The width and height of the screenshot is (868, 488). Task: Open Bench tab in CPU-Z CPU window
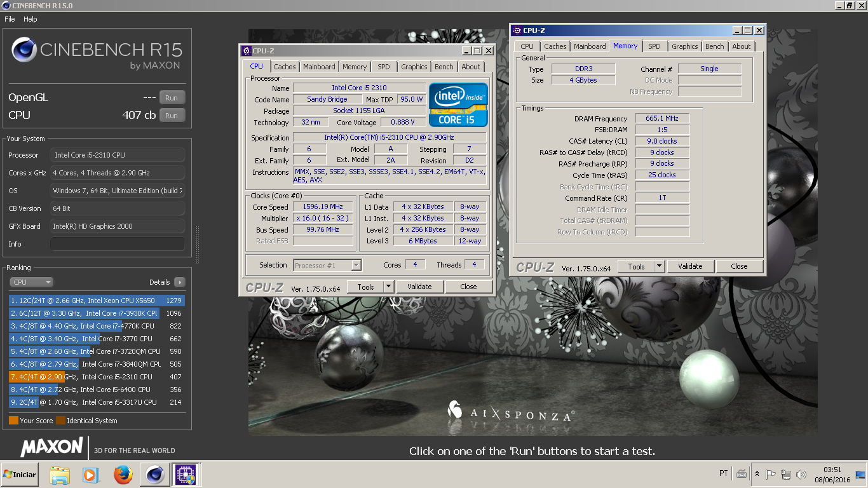click(444, 67)
